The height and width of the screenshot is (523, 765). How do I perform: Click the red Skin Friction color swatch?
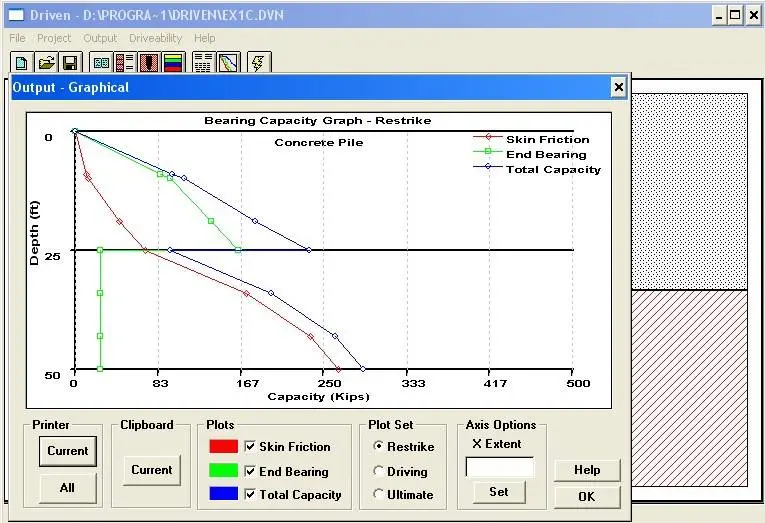[x=223, y=446]
